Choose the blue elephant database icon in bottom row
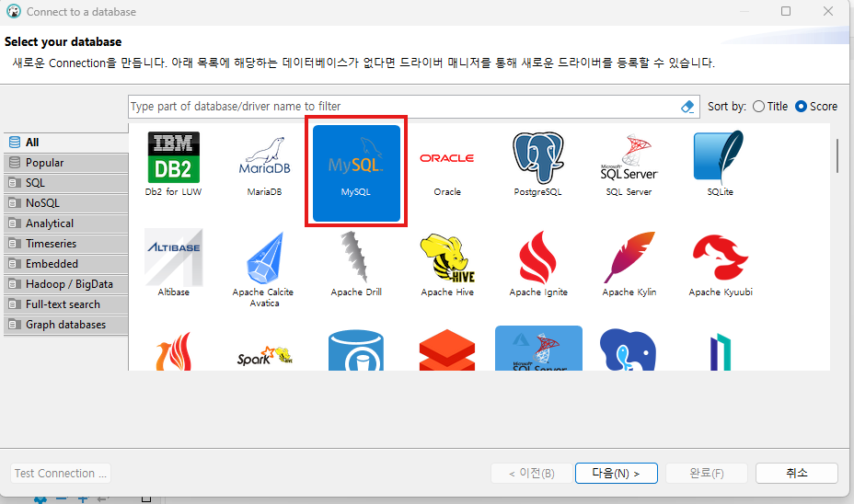The image size is (854, 504). coord(628,349)
